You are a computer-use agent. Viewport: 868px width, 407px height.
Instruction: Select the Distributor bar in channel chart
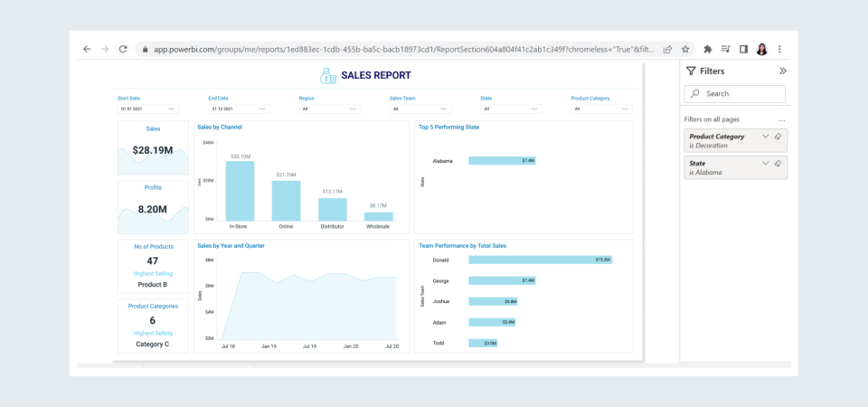(332, 210)
